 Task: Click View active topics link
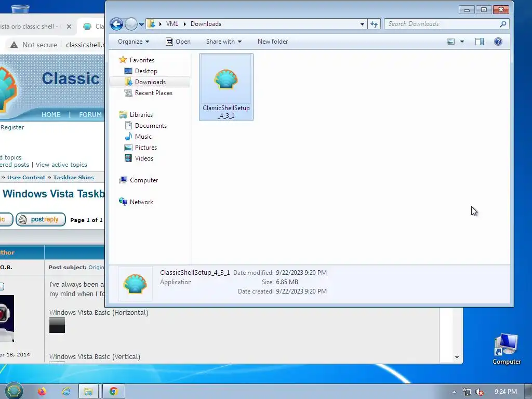tap(61, 165)
